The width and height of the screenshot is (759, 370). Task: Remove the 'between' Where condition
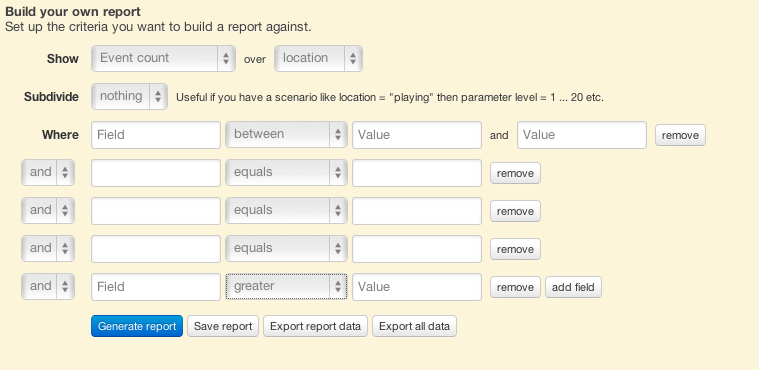pyautogui.click(x=680, y=135)
